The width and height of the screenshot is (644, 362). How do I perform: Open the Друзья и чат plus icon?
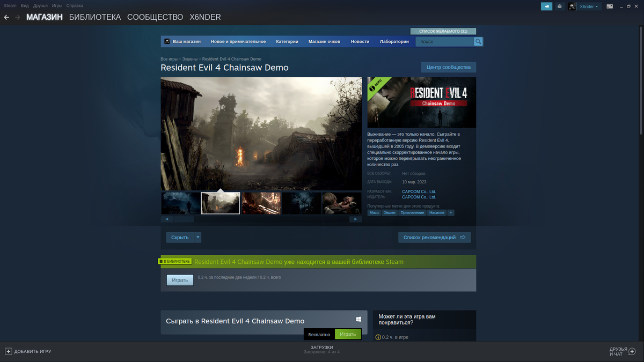[x=632, y=351]
